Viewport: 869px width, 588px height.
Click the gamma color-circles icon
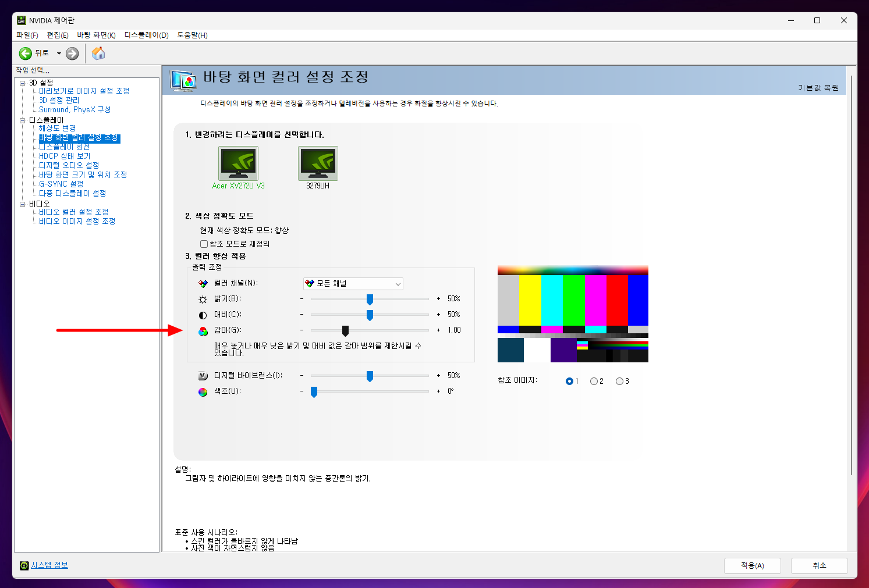(203, 331)
